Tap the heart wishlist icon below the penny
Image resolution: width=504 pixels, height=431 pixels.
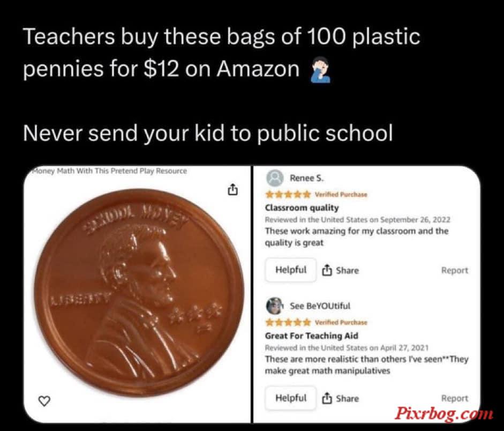click(x=44, y=401)
